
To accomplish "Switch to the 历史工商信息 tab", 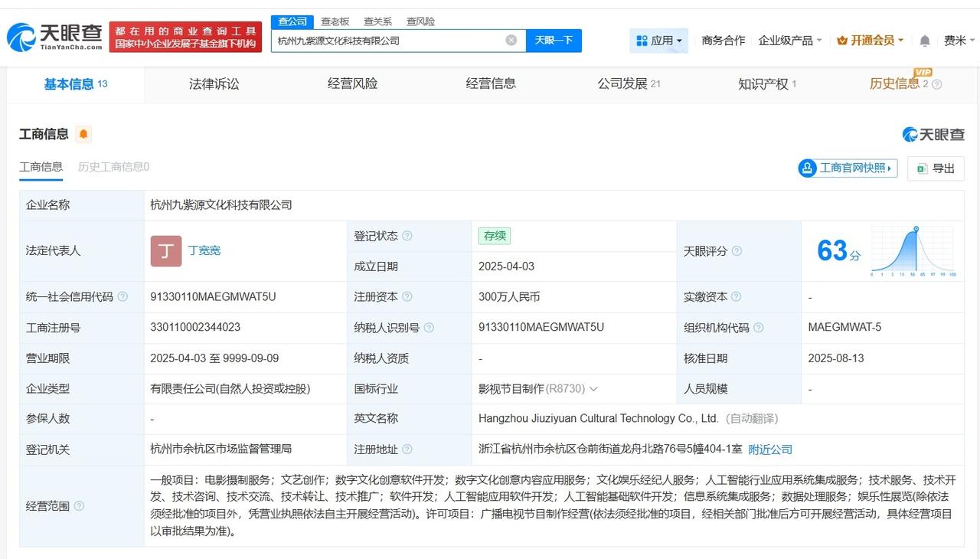I will (113, 166).
